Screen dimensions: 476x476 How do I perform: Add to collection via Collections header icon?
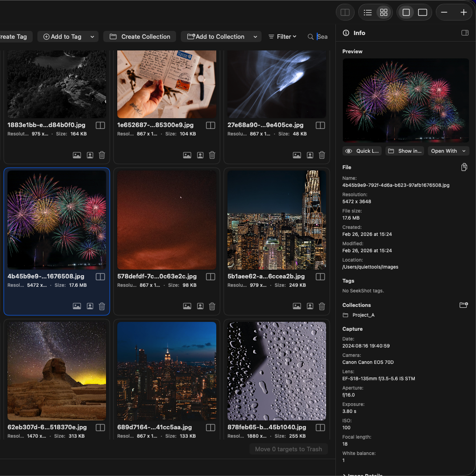[463, 305]
